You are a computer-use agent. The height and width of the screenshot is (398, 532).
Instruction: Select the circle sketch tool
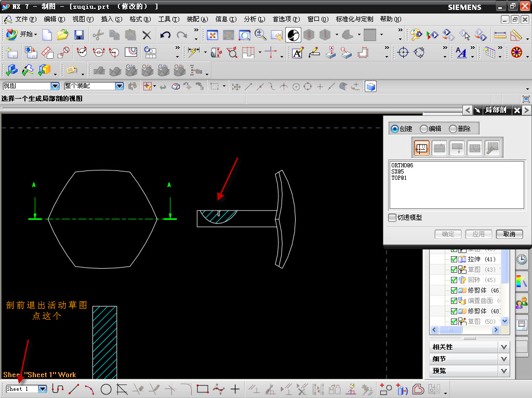[106, 389]
